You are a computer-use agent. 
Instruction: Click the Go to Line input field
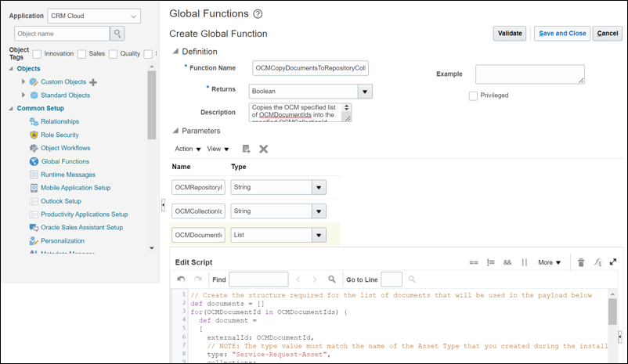(x=392, y=279)
